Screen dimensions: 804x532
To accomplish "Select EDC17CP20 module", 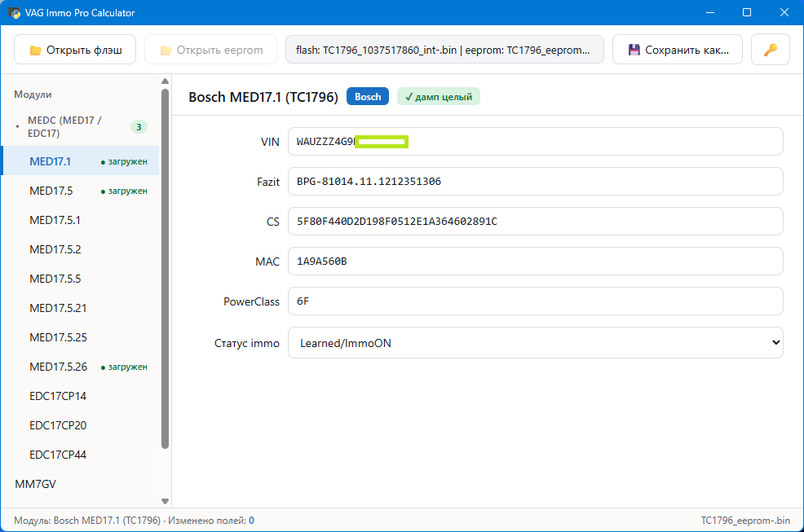I will [x=79, y=425].
